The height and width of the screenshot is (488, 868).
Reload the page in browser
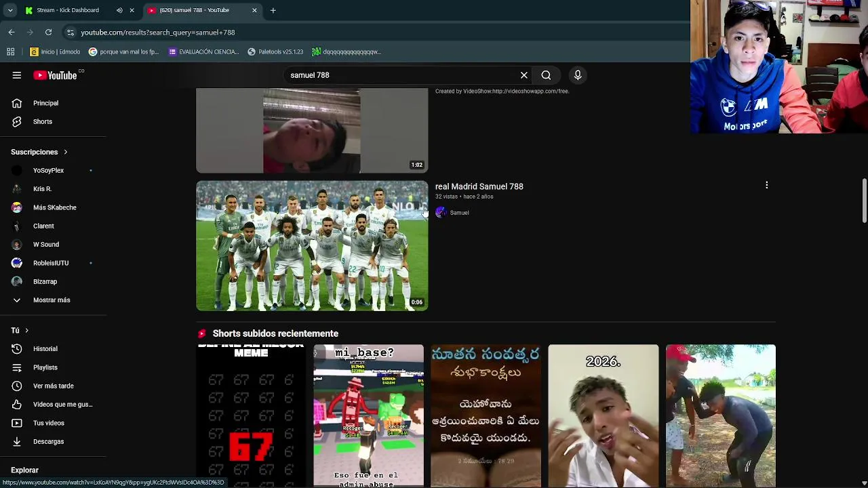point(48,32)
